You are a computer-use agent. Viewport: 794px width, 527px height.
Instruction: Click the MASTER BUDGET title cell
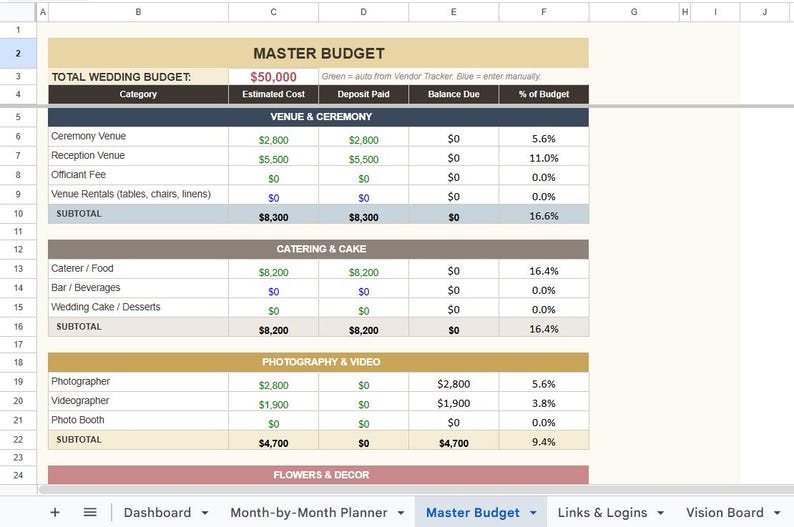coord(319,53)
